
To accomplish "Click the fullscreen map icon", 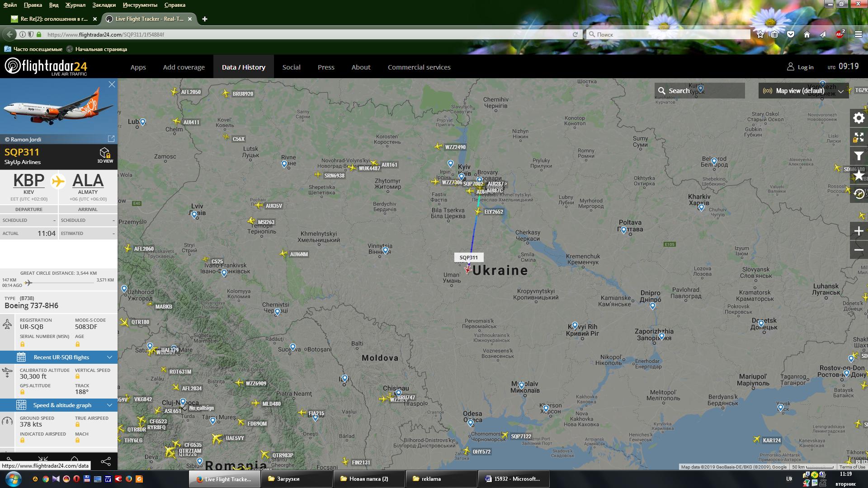I will coord(859,137).
